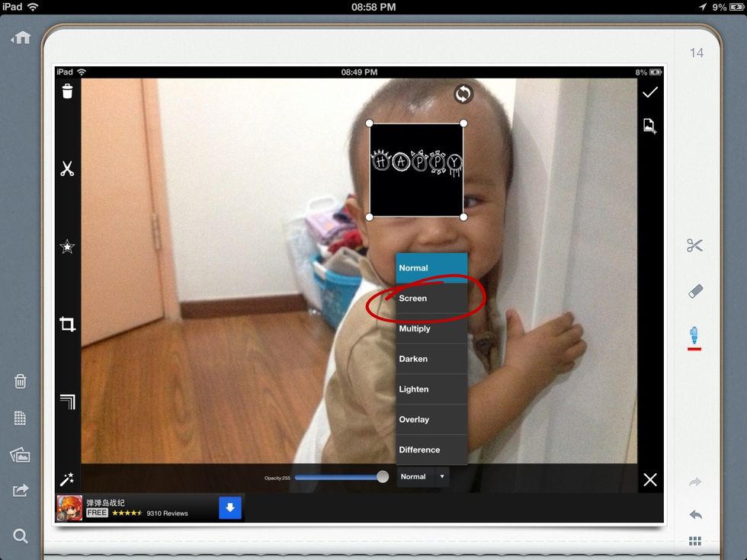Click the rotate handle above the HAPPY sticker
Viewport: 747px width, 560px height.
pyautogui.click(x=463, y=94)
